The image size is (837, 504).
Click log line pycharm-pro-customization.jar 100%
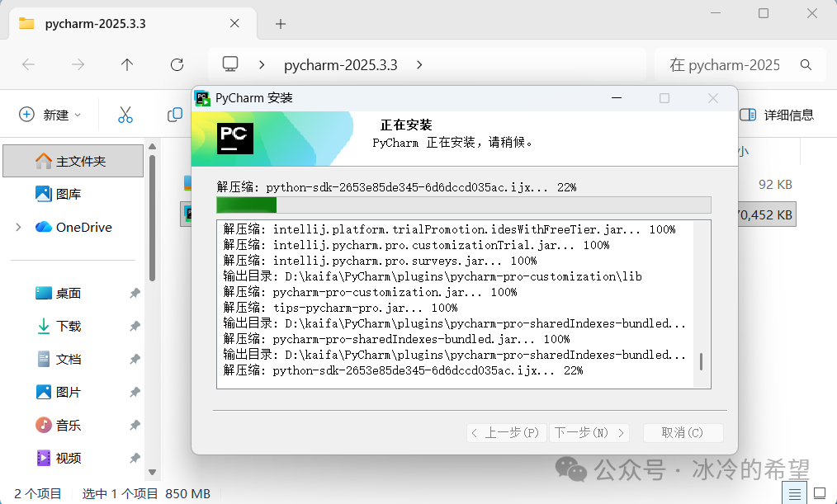click(371, 292)
